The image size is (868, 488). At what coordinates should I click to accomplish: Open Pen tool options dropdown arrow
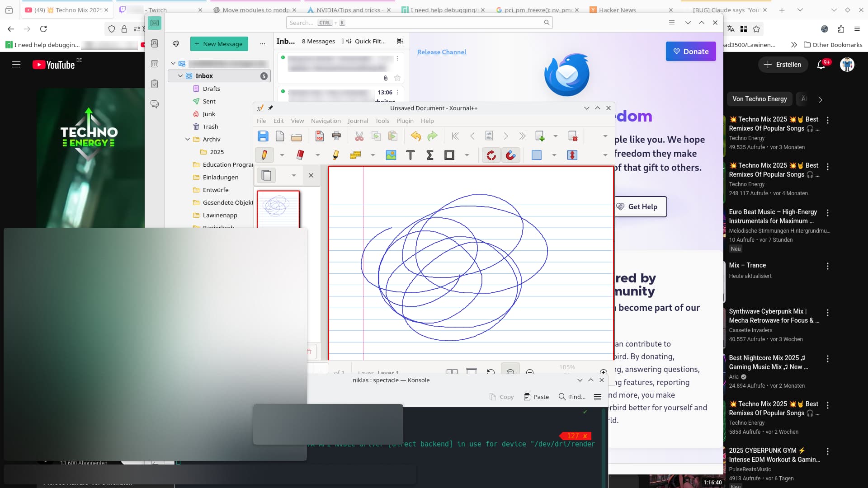pos(282,155)
